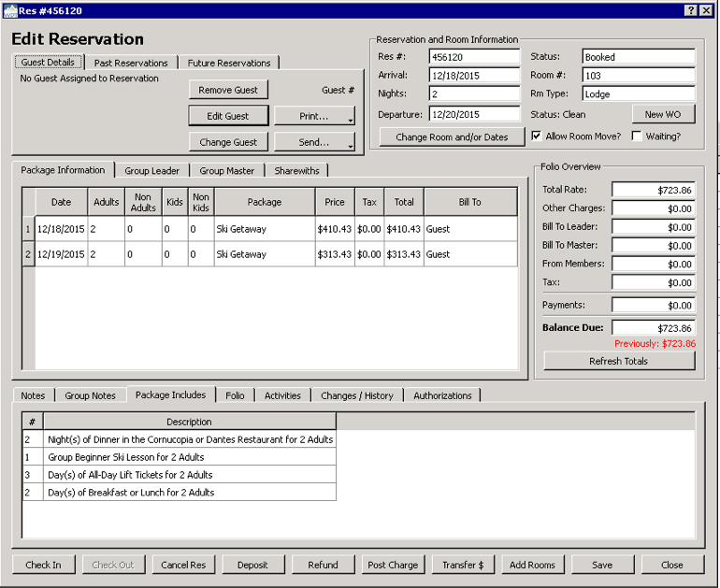
Task: Open the Send dropdown button
Action: click(314, 142)
